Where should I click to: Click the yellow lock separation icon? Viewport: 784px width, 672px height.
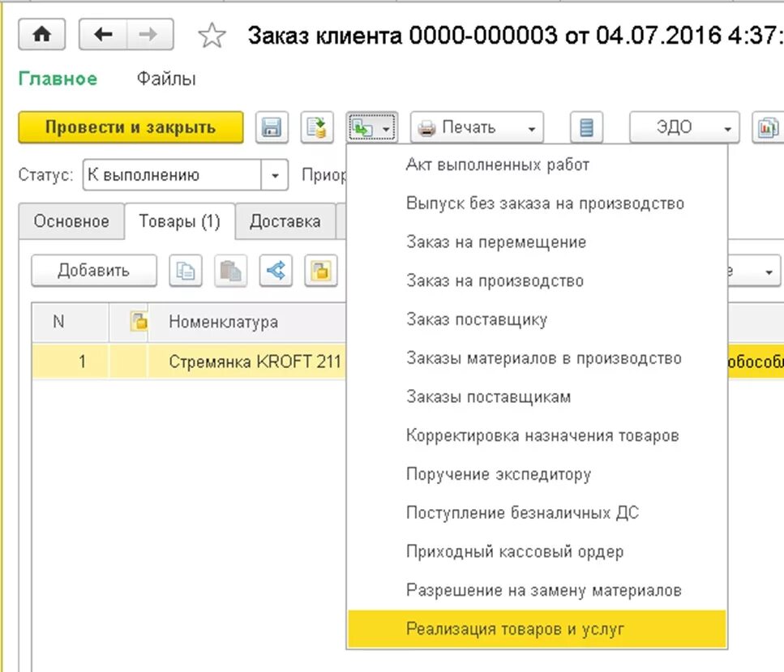click(321, 271)
